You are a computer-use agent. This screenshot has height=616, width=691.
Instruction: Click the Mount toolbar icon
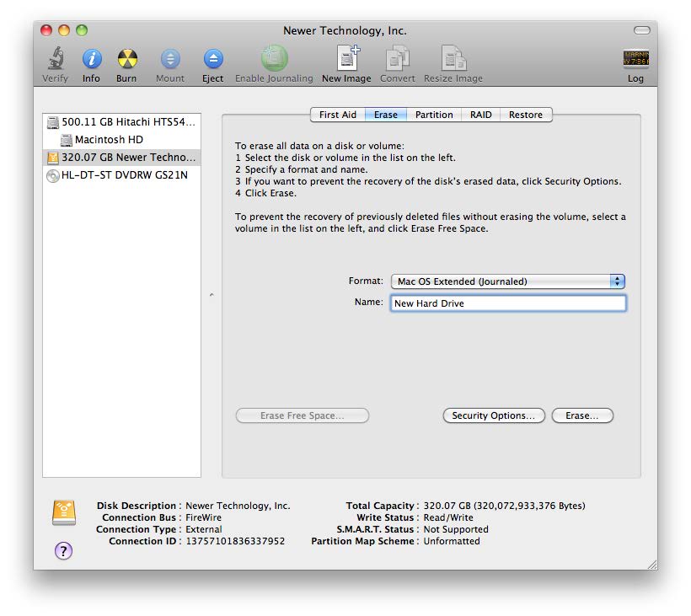pyautogui.click(x=170, y=60)
